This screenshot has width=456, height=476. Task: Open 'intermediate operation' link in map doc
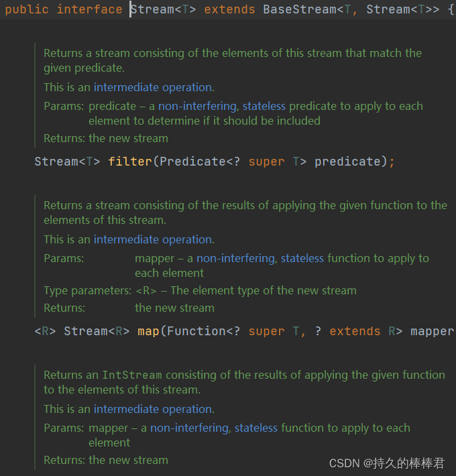153,239
